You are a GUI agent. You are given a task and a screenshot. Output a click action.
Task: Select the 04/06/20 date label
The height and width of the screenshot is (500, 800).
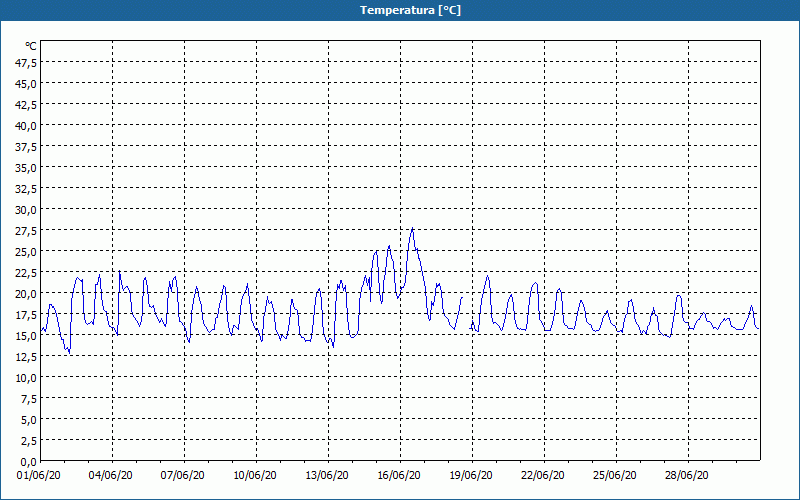111,476
